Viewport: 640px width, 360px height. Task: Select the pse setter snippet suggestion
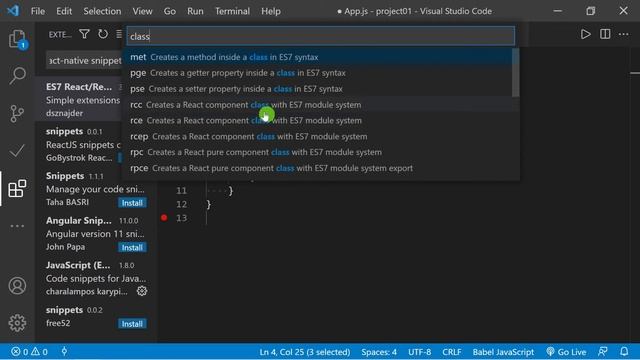click(x=318, y=89)
